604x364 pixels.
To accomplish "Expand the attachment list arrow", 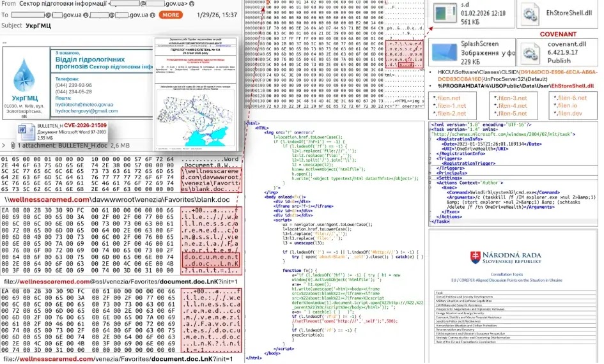I will coord(3,146).
